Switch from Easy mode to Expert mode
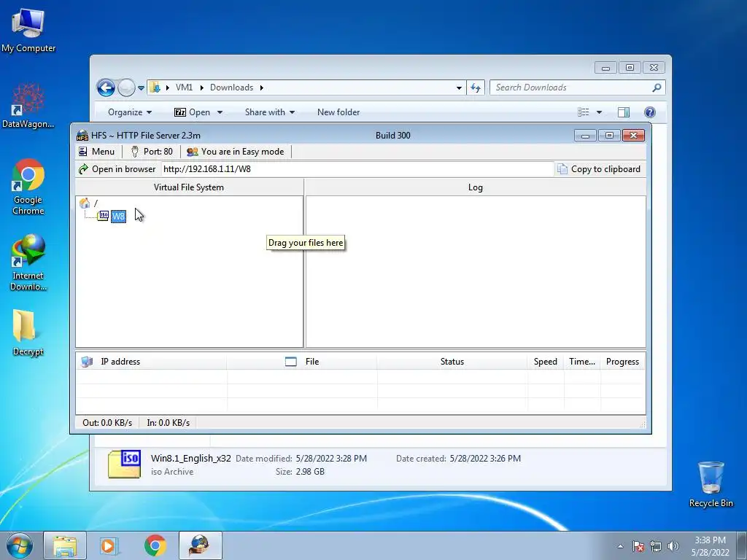 tap(236, 152)
